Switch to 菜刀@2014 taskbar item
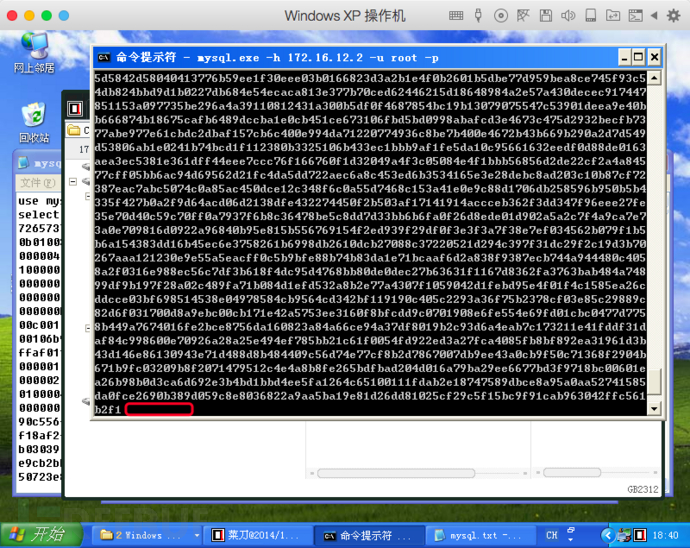The height and width of the screenshot is (548, 690). point(260,535)
